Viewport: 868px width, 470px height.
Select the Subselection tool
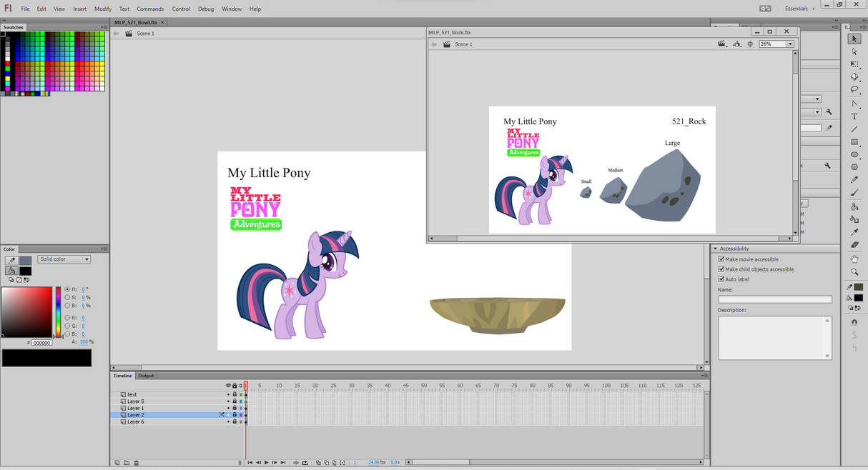(854, 51)
